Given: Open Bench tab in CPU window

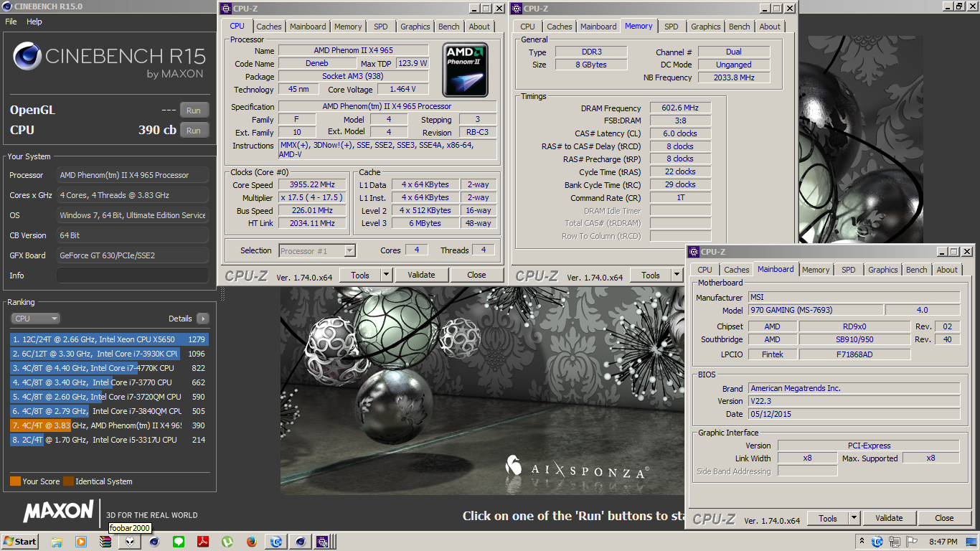Looking at the screenshot, I should click(449, 27).
